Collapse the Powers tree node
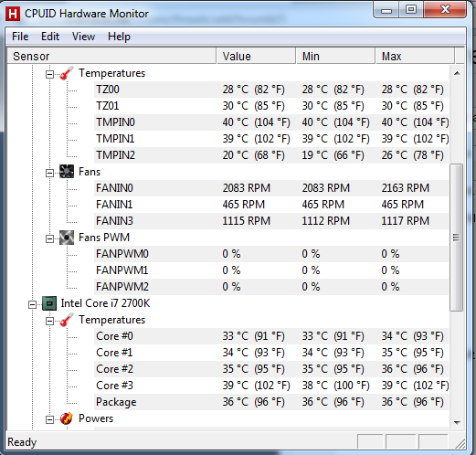The image size is (476, 455). [x=49, y=419]
